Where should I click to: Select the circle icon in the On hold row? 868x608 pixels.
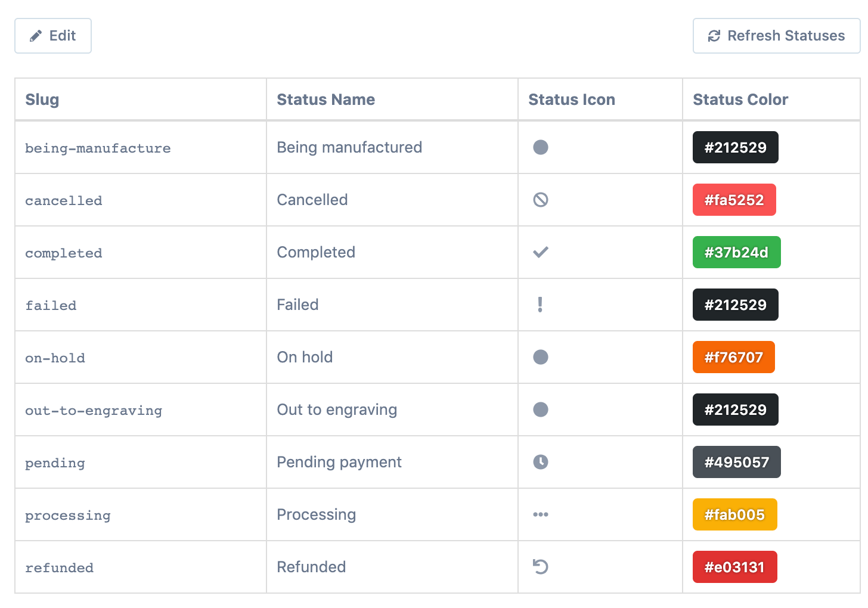coord(541,357)
